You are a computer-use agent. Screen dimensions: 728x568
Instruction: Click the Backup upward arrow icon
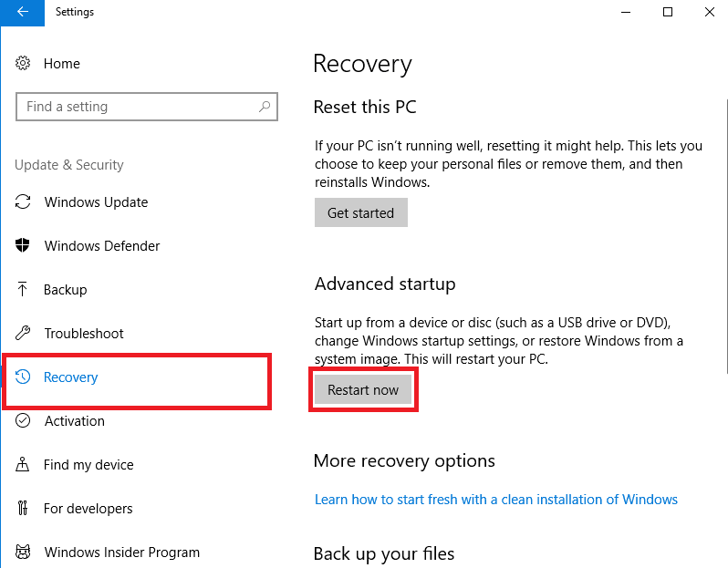tap(22, 289)
